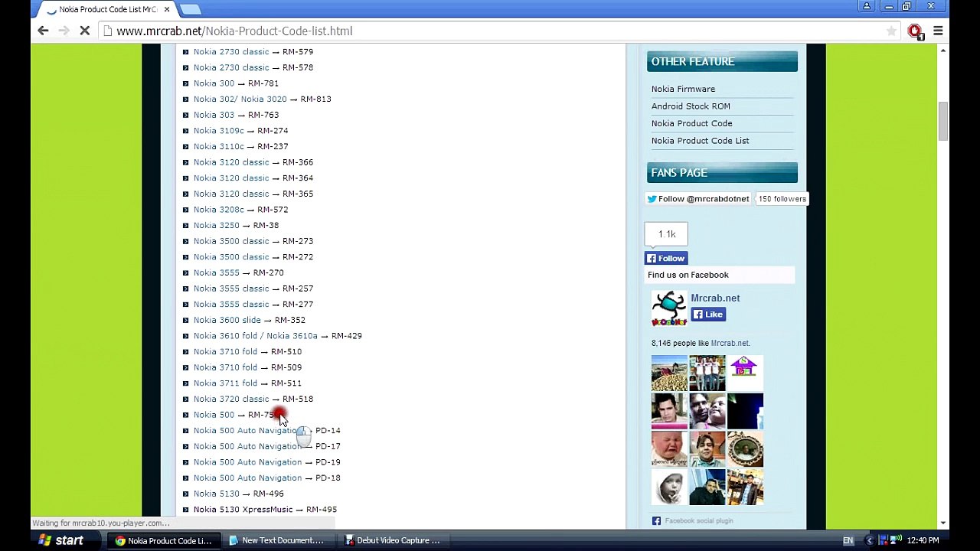Stop loading the page
This screenshot has height=551, width=980.
tap(85, 31)
